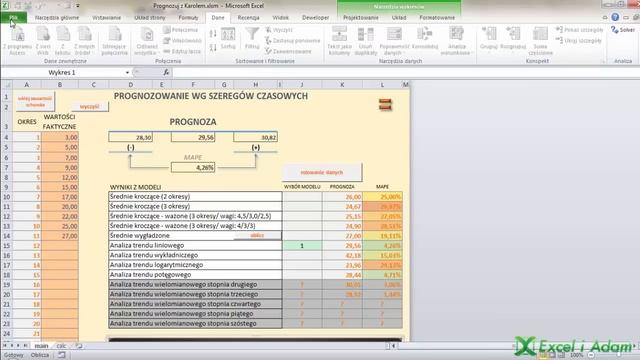The height and width of the screenshot is (360, 640).
Task: Switch to Widok tab
Action: 280,18
